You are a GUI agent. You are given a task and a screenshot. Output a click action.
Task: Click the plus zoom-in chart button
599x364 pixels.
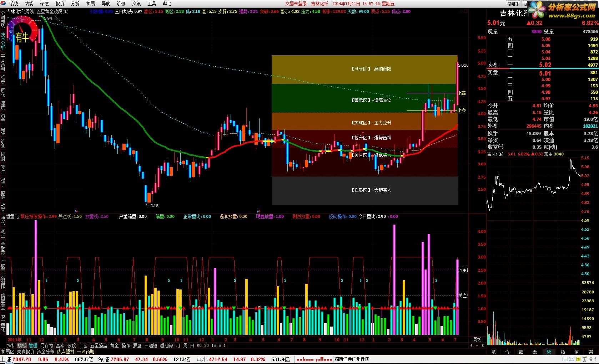[471, 345]
